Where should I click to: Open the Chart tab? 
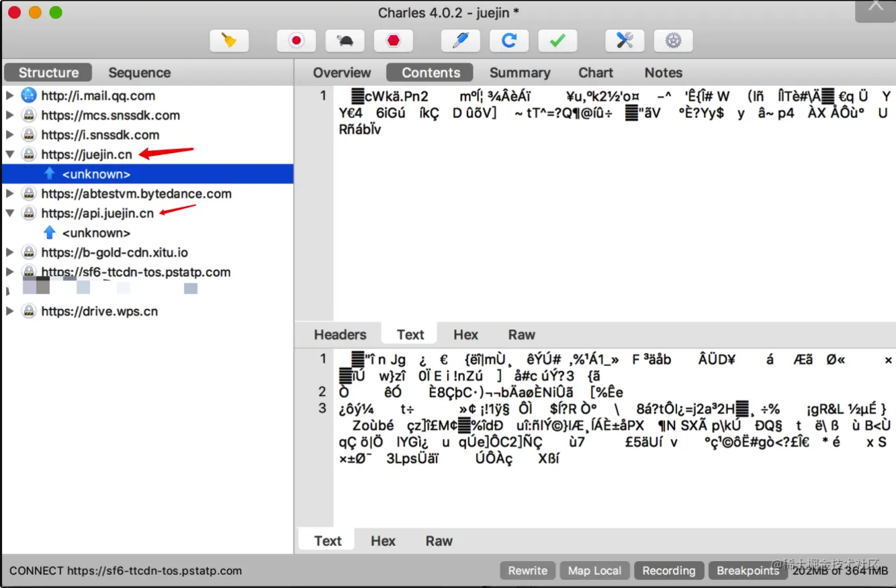(x=596, y=72)
